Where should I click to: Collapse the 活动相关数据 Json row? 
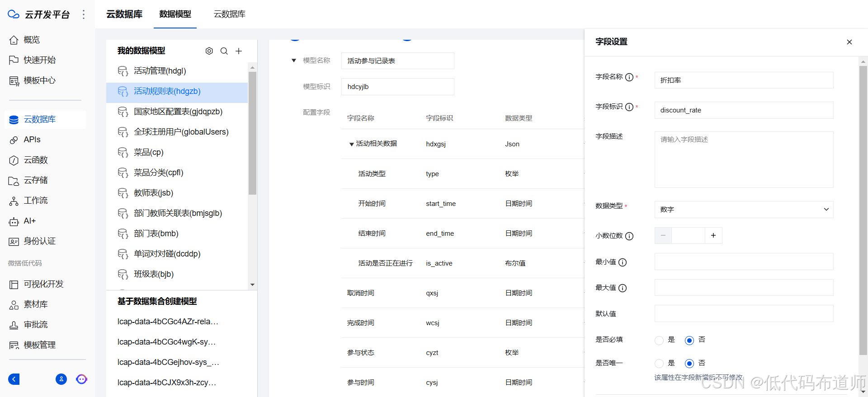pyautogui.click(x=351, y=144)
